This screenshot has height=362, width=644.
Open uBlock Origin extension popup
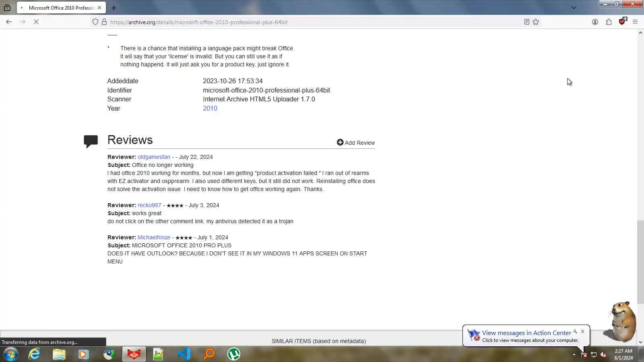tap(622, 21)
